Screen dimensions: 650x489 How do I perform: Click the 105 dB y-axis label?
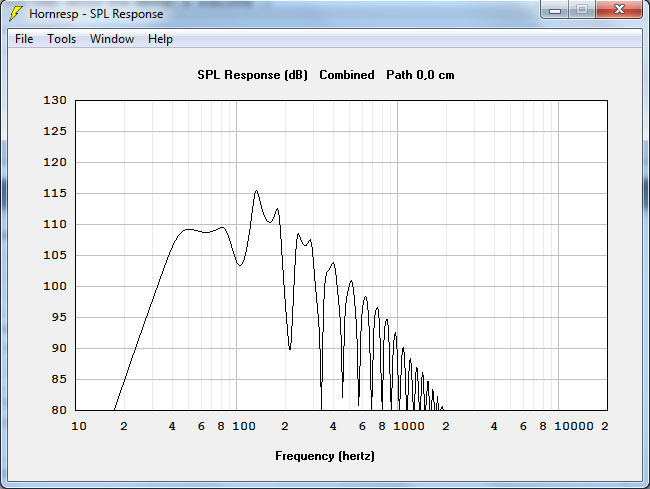(x=55, y=255)
